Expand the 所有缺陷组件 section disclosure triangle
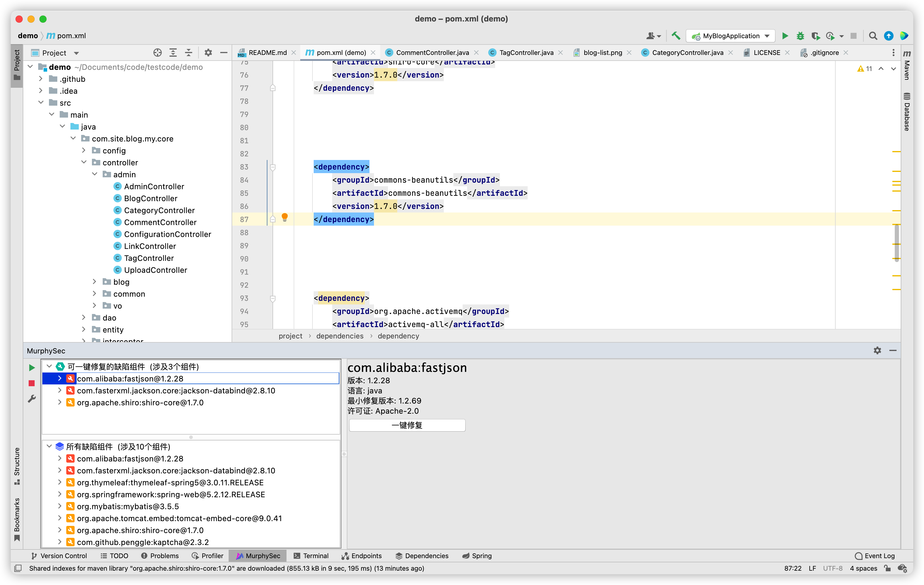The image size is (924, 585). tap(48, 446)
